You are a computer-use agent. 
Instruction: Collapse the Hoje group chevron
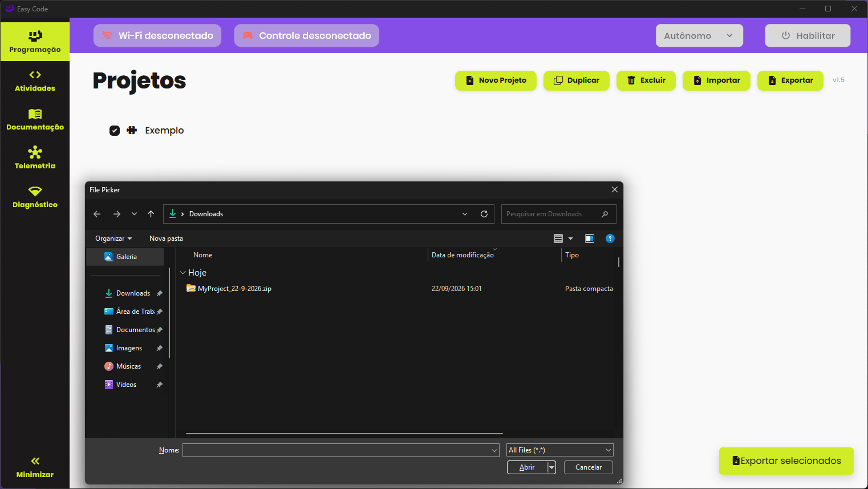pyautogui.click(x=183, y=273)
